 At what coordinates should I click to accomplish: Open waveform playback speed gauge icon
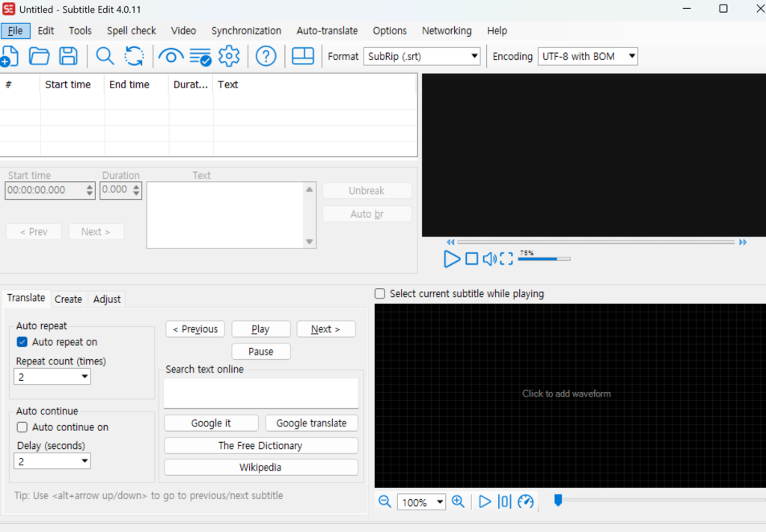[526, 502]
